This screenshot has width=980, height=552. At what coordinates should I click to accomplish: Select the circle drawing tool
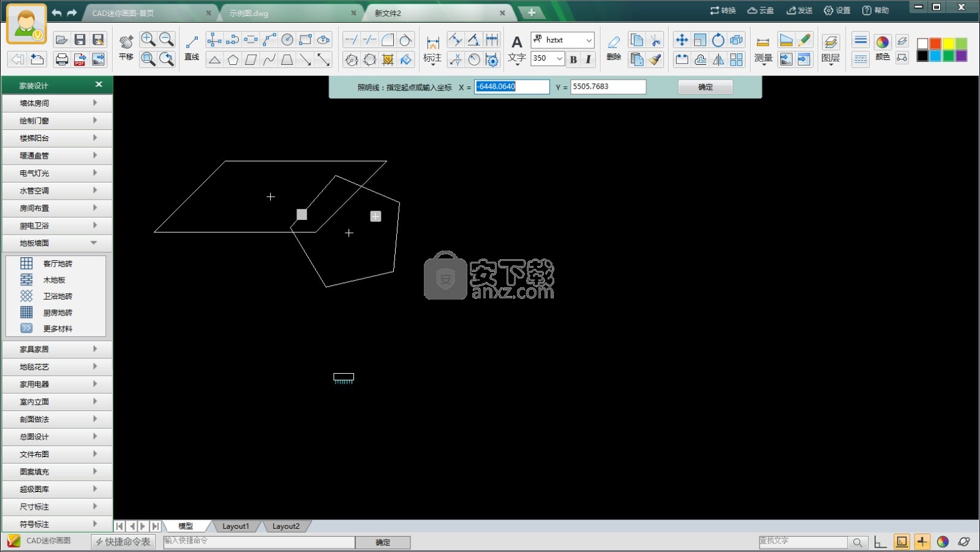(287, 40)
